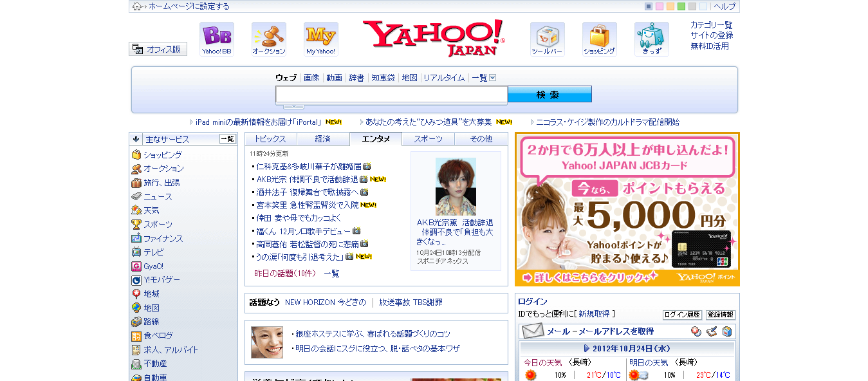Screen dimensions: 868x381
Task: Open the Yahoo! BB icon
Action: click(216, 39)
